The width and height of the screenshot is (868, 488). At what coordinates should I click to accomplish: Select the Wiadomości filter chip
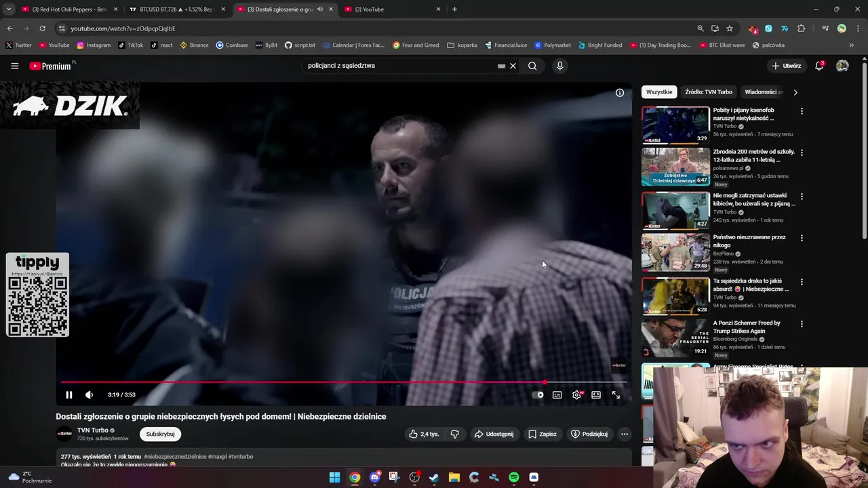(x=763, y=92)
